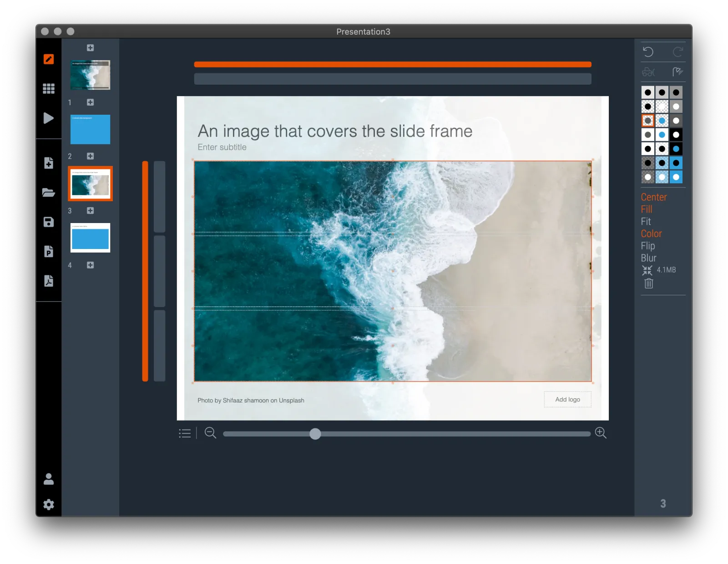Viewport: 728px width, 564px height.
Task: Add a new slide after slide 1
Action: (x=91, y=102)
